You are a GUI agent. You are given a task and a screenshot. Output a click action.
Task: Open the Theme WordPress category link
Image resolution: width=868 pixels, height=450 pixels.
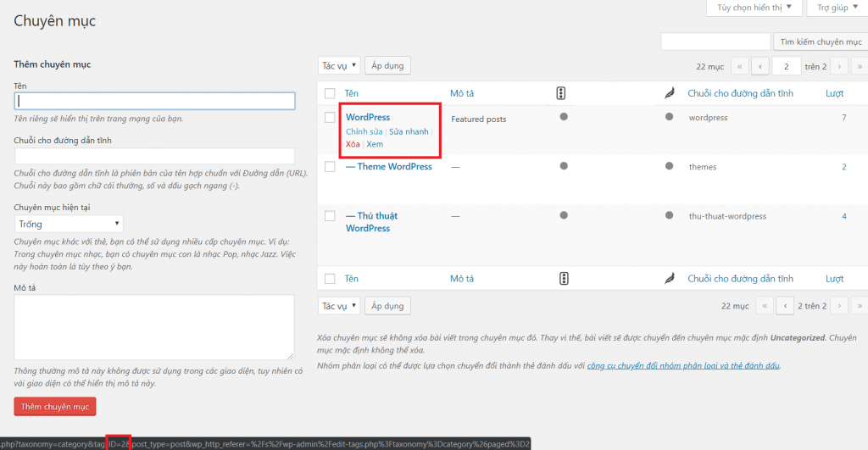coord(388,167)
